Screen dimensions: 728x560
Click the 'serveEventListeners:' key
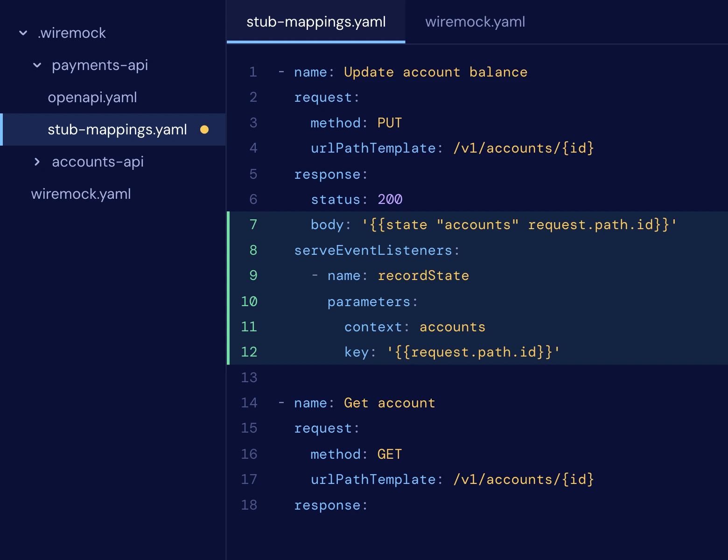377,251
